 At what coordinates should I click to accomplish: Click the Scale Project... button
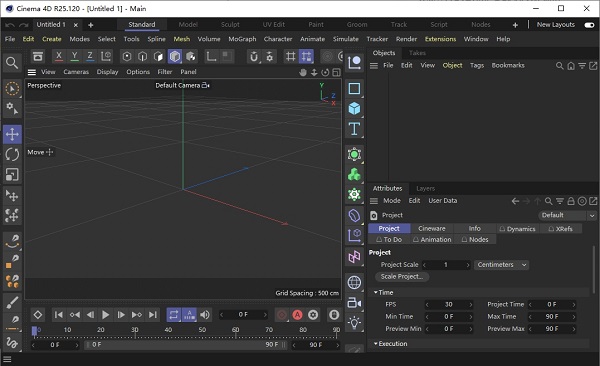coord(401,276)
